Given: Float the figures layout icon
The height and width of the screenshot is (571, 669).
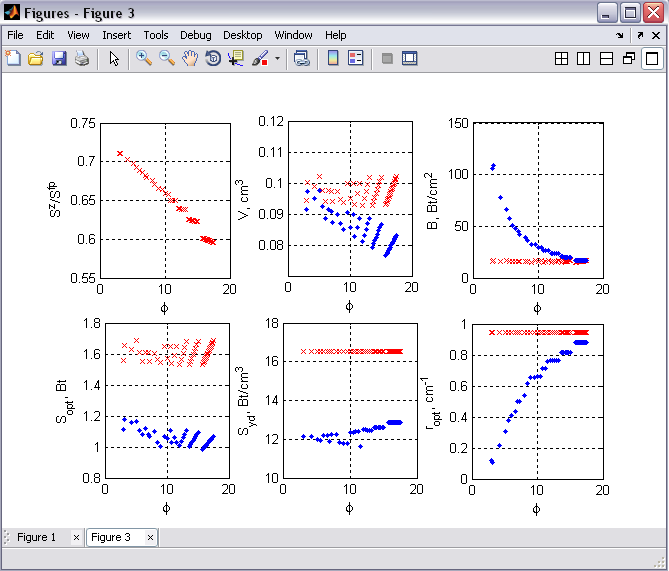Looking at the screenshot, I should point(629,58).
